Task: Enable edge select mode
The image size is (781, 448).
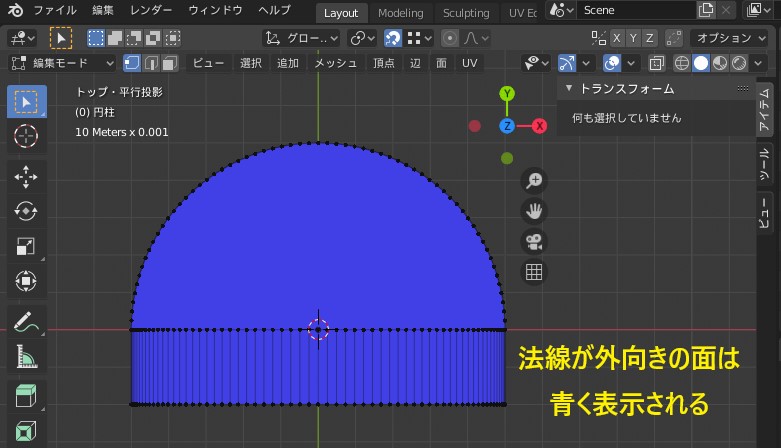Action: click(151, 63)
